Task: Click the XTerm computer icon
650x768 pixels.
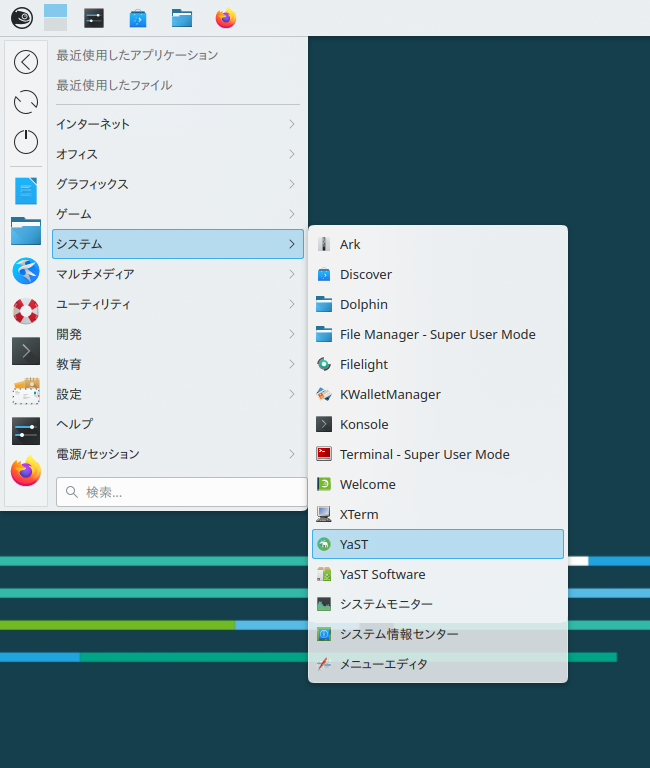Action: pos(324,514)
